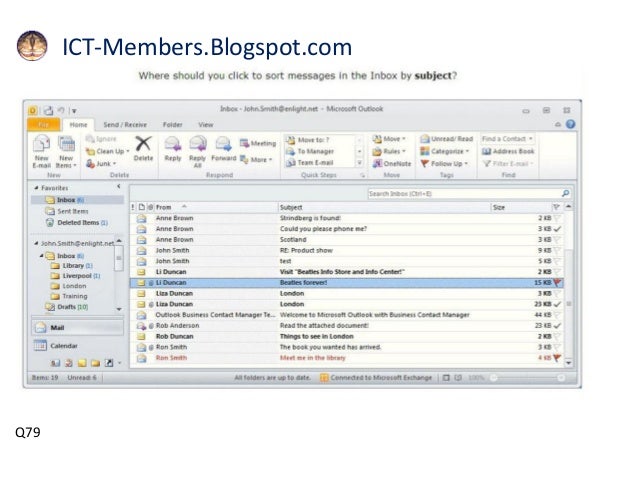Open the Filter E-mail dropdown
638x487 pixels.
[x=508, y=164]
